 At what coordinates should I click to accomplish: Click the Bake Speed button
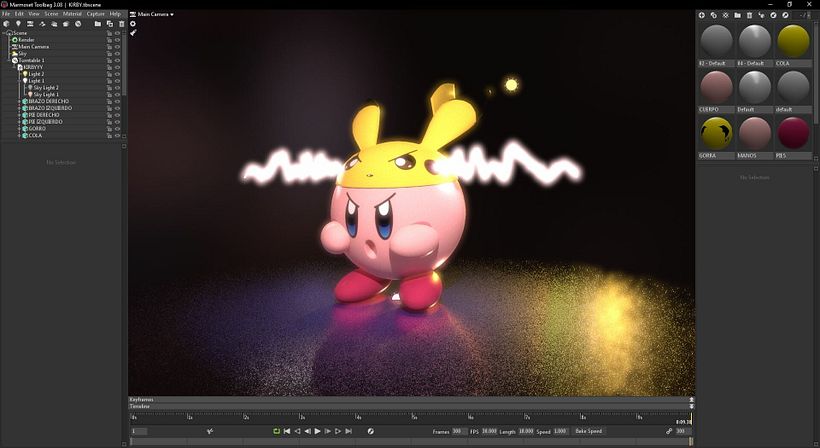[x=588, y=431]
